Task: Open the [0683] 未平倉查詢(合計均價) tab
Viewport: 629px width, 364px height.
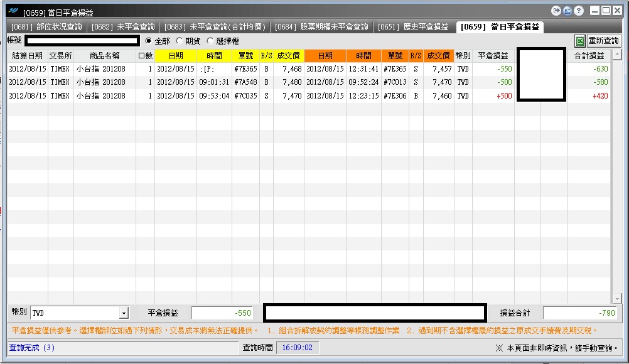Action: coord(215,27)
